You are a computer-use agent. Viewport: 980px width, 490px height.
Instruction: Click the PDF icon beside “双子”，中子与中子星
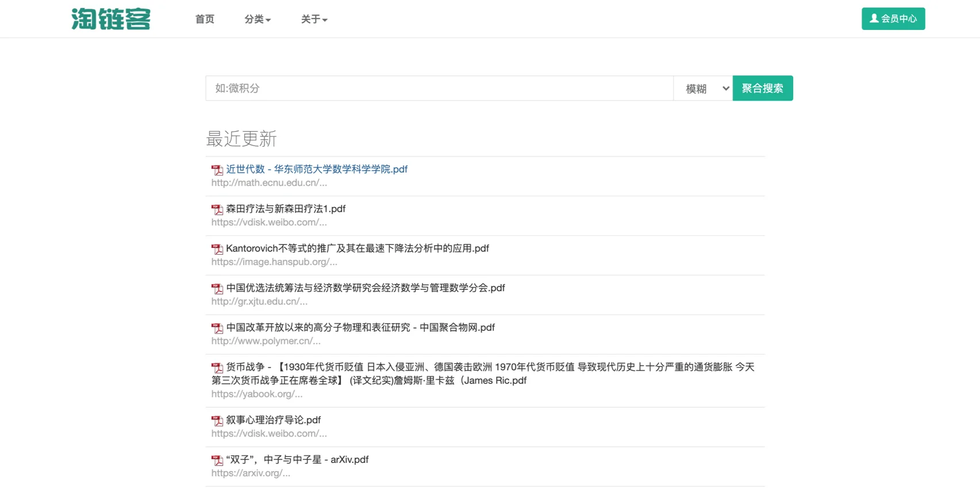(217, 461)
